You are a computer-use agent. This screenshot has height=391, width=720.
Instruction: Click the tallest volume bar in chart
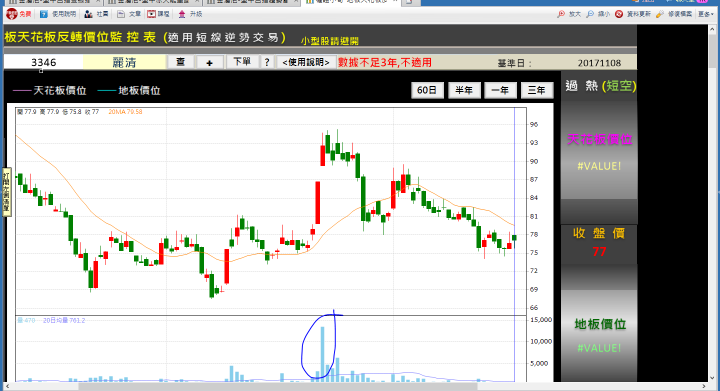click(x=322, y=353)
